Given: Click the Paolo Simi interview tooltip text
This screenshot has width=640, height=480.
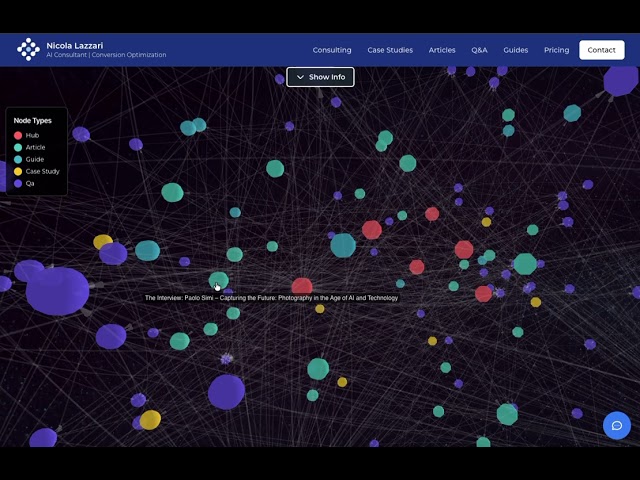Looking at the screenshot, I should coord(271,298).
